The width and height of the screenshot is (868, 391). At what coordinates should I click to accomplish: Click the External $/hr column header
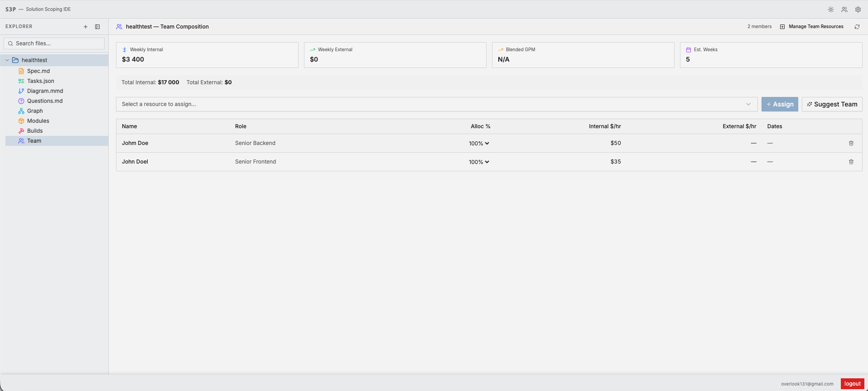[x=739, y=126]
